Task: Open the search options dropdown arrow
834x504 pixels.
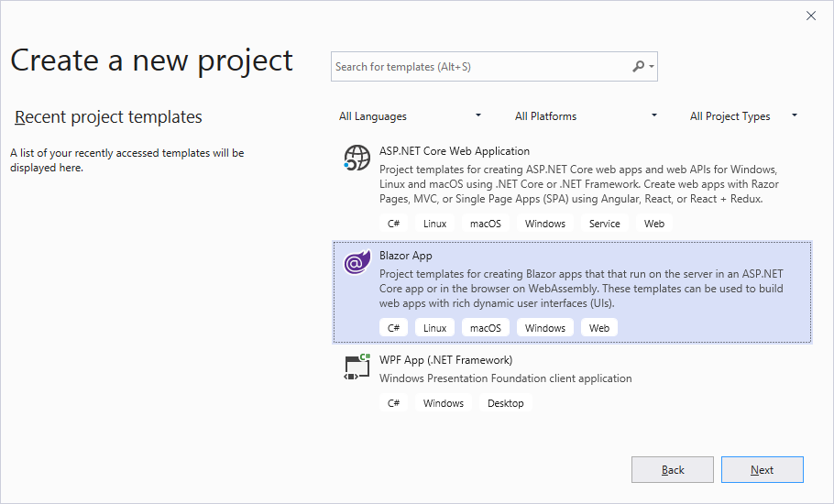Action: pyautogui.click(x=652, y=67)
